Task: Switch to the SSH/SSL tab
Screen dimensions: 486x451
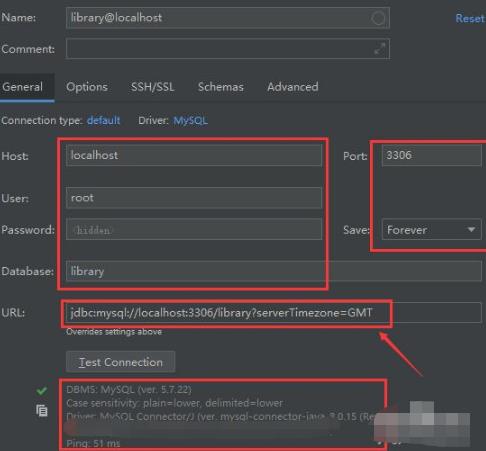Action: pyautogui.click(x=152, y=87)
